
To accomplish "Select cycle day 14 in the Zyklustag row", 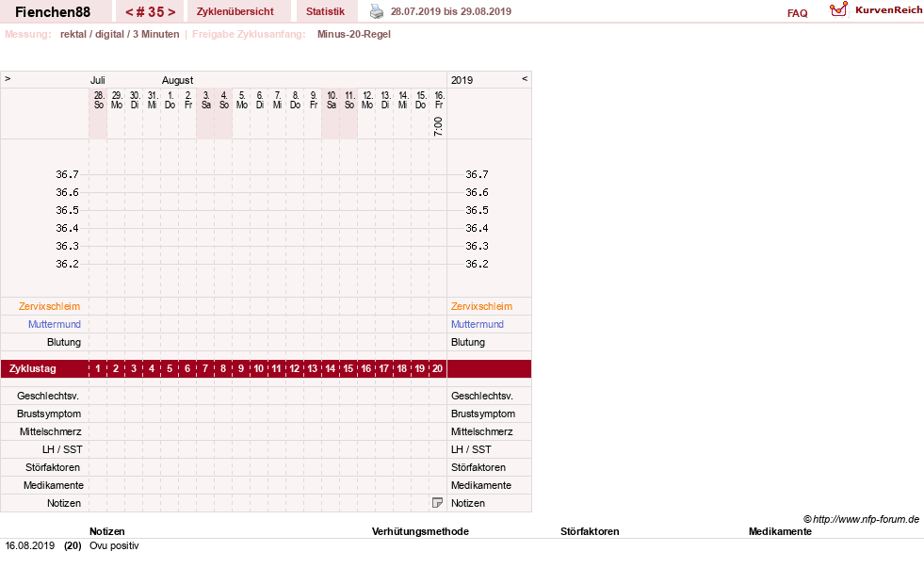I will click(330, 369).
